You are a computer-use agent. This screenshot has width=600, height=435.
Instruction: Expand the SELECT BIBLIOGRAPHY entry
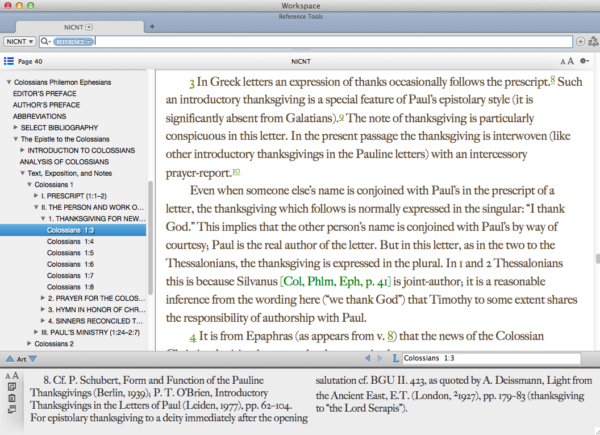tap(14, 126)
